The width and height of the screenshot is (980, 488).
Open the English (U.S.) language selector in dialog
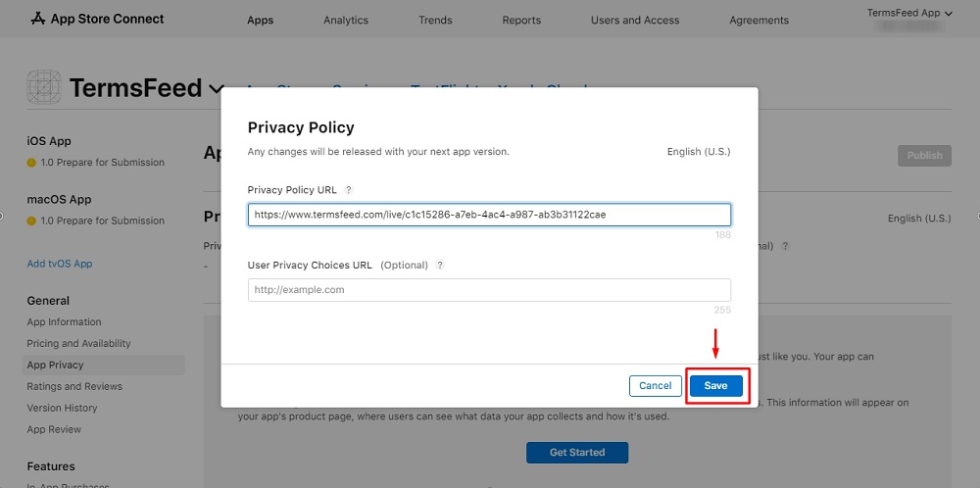699,152
